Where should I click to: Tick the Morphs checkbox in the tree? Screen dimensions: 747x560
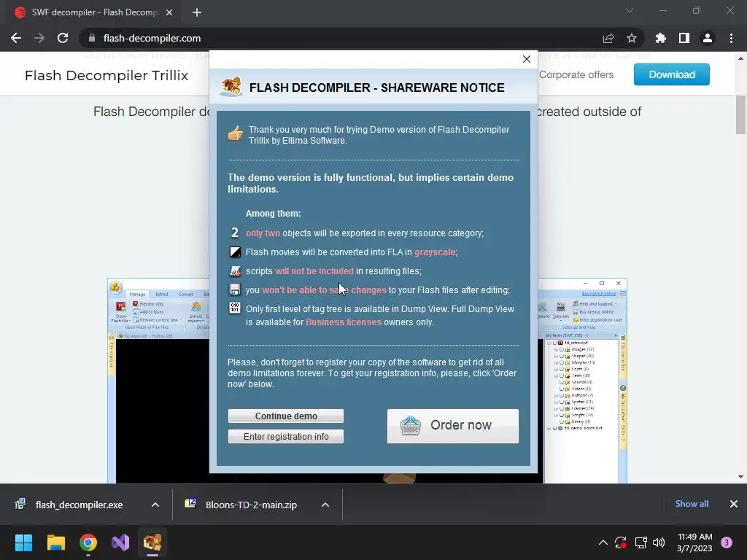coord(561,362)
